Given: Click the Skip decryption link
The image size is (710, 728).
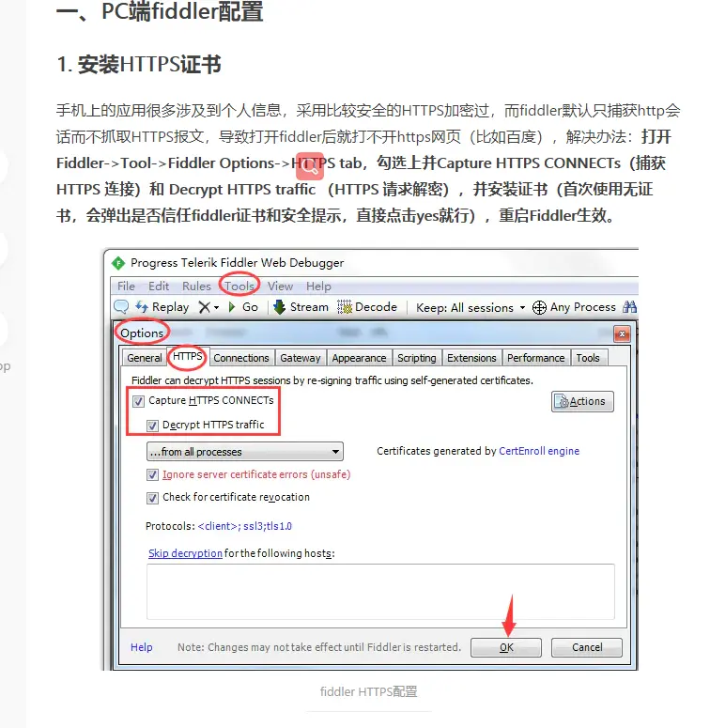Looking at the screenshot, I should (185, 553).
